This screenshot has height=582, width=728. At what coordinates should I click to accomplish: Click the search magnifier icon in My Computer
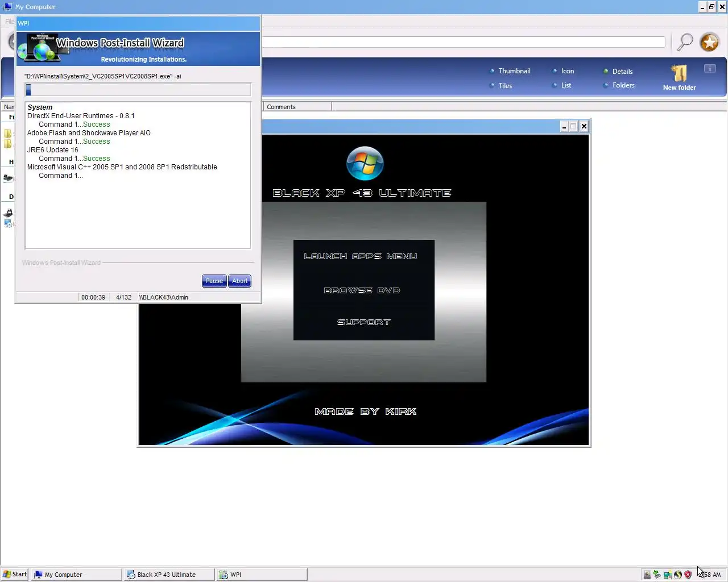click(x=685, y=42)
